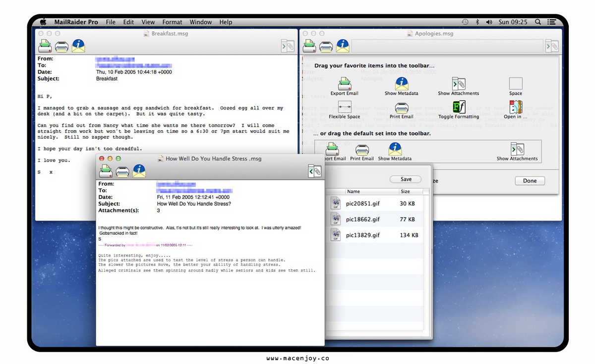Click Print Email icon in Stress message toolbar
595x364 pixels.
tap(123, 171)
